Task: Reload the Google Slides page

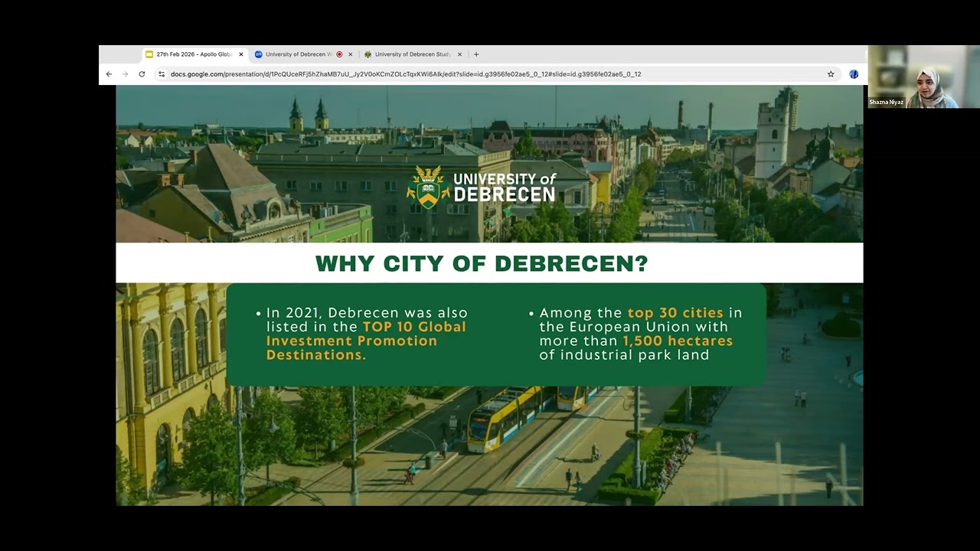Action: point(142,74)
